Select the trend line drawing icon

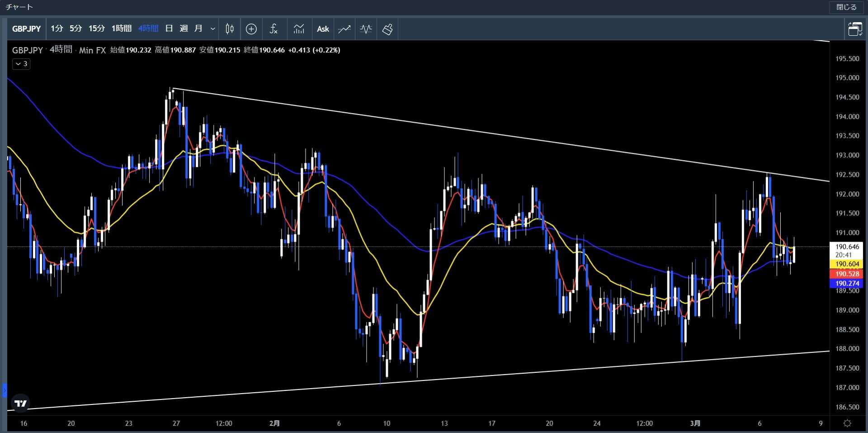click(344, 29)
